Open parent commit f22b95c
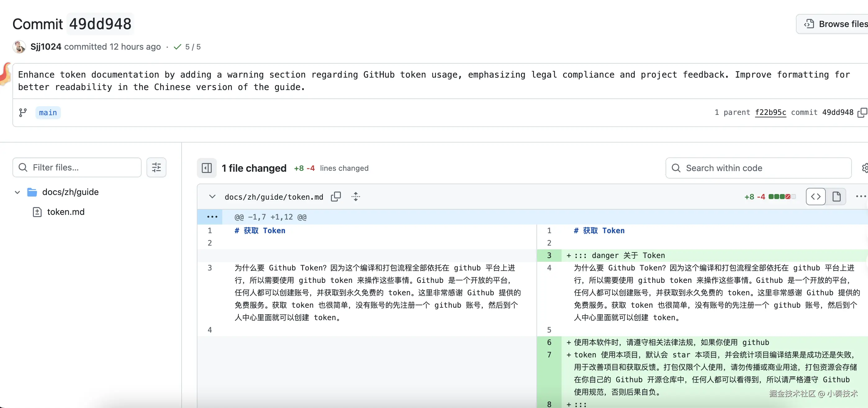 (x=770, y=112)
